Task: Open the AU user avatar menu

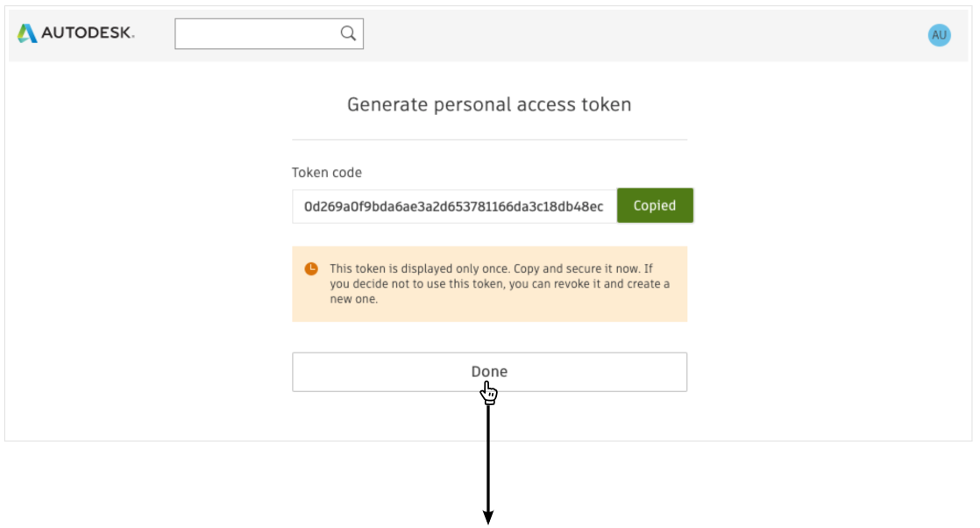Action: click(939, 35)
